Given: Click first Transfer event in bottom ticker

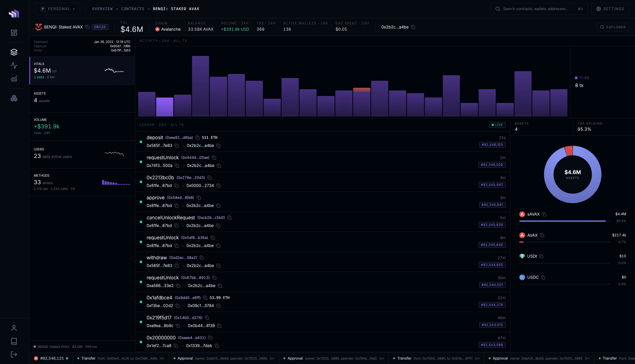Looking at the screenshot, I should (121, 358).
